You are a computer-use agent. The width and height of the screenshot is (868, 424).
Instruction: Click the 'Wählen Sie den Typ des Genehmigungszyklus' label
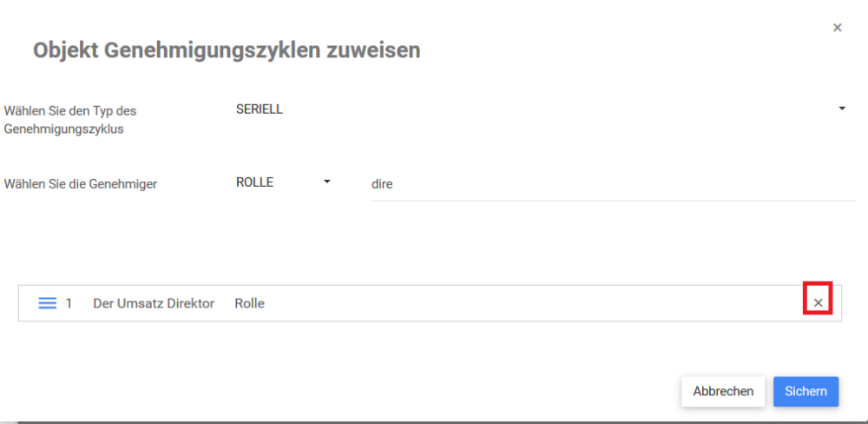pyautogui.click(x=71, y=120)
